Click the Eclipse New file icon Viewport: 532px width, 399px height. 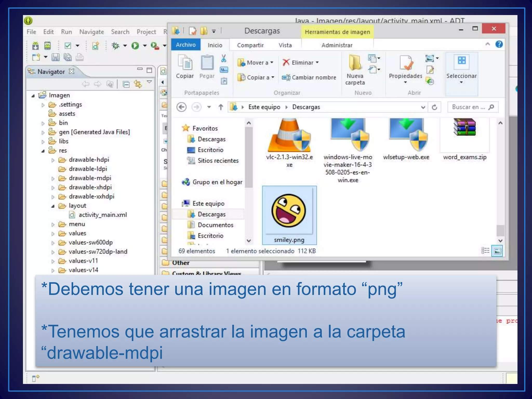click(x=36, y=57)
